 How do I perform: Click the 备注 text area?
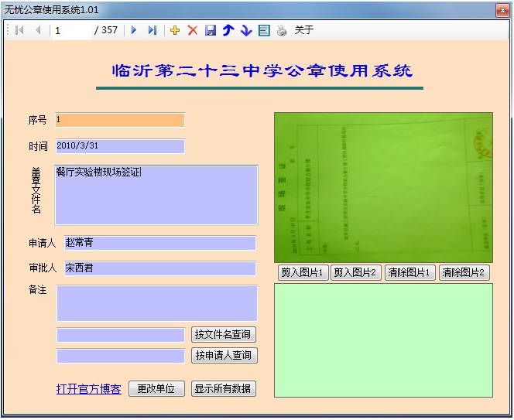157,303
